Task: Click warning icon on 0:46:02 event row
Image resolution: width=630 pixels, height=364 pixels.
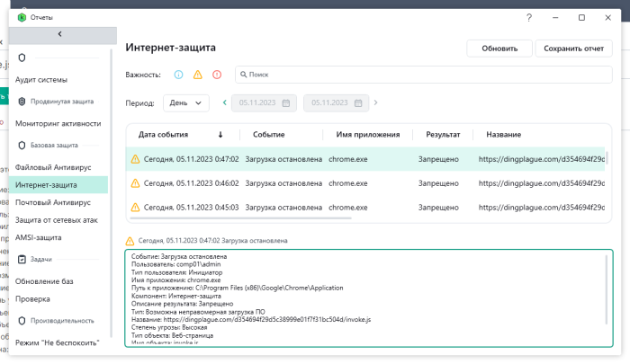Action: 135,183
